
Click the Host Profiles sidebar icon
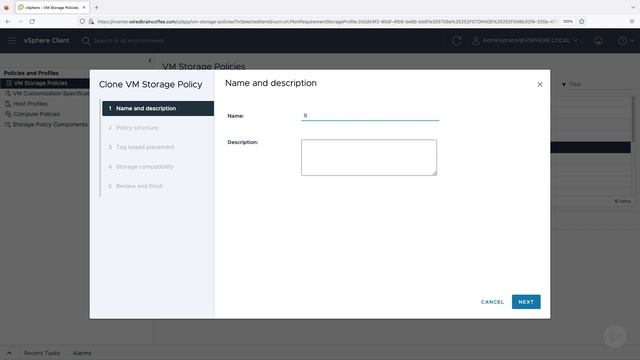[x=8, y=104]
